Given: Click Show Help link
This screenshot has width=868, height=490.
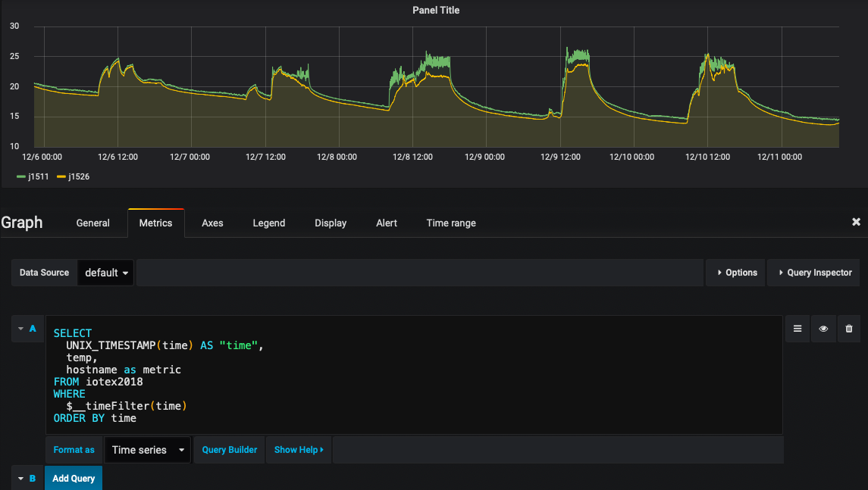Looking at the screenshot, I should [298, 450].
